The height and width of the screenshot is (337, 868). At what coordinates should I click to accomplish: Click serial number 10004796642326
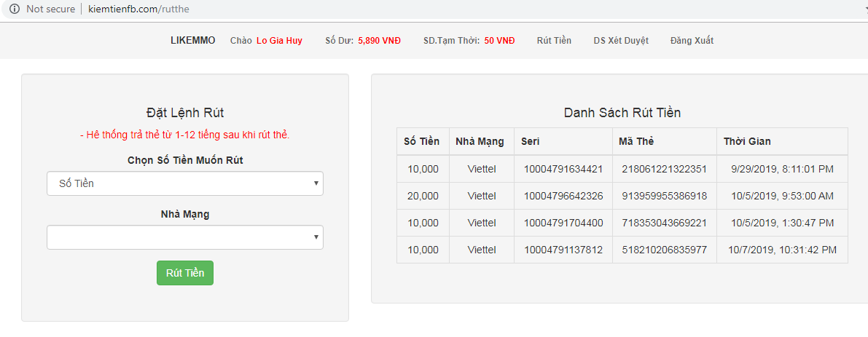point(563,196)
